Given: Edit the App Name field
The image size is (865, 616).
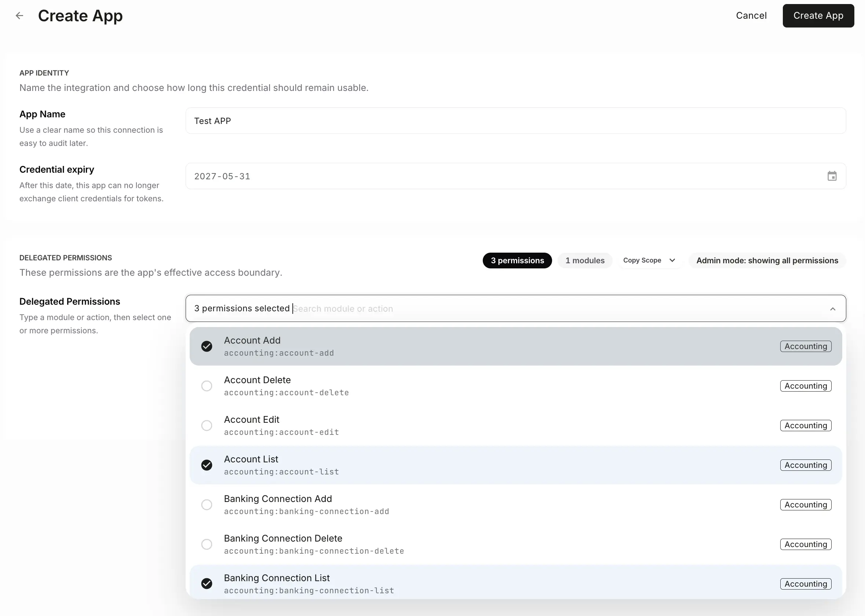Looking at the screenshot, I should coord(515,121).
